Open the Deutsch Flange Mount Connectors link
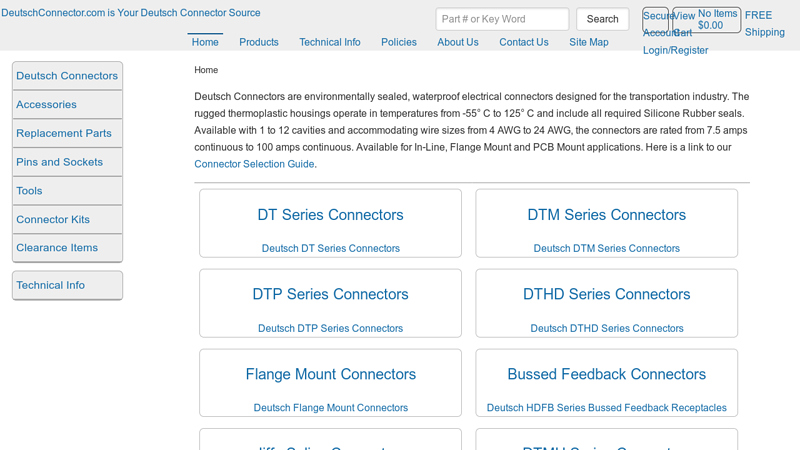The image size is (800, 450). click(331, 408)
